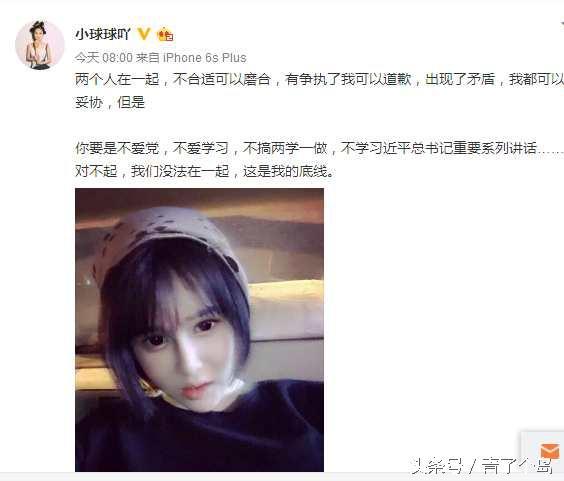
Task: Click the membership crown badge icon
Action: pos(165,35)
